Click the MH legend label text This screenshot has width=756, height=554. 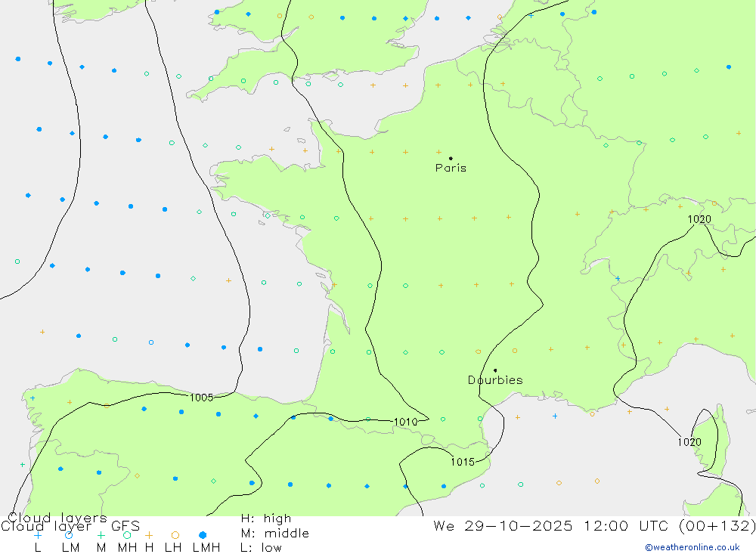[127, 548]
